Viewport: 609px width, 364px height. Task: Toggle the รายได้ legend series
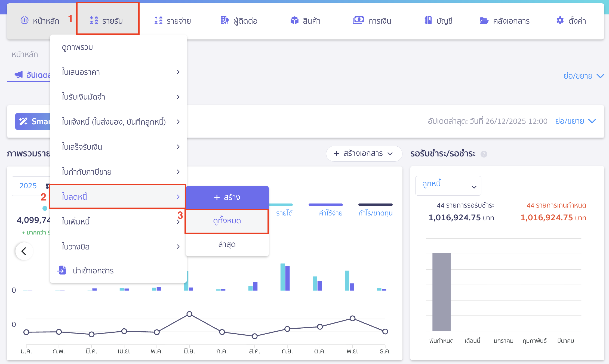284,212
